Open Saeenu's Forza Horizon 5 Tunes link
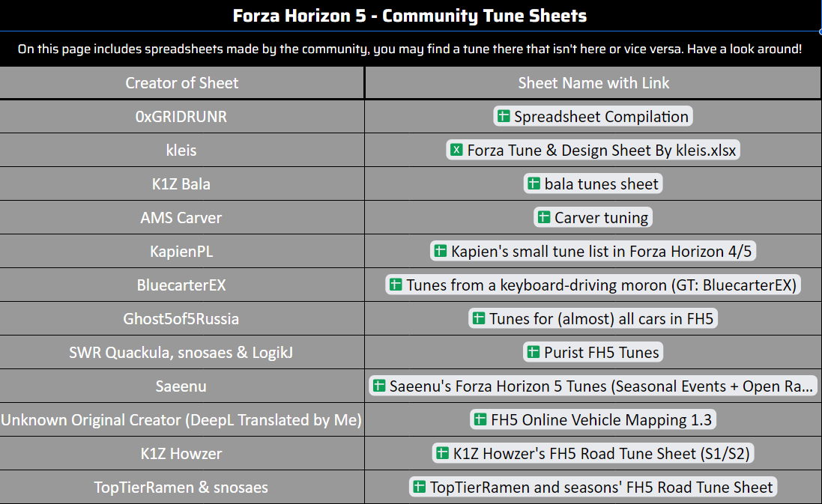 pos(593,386)
